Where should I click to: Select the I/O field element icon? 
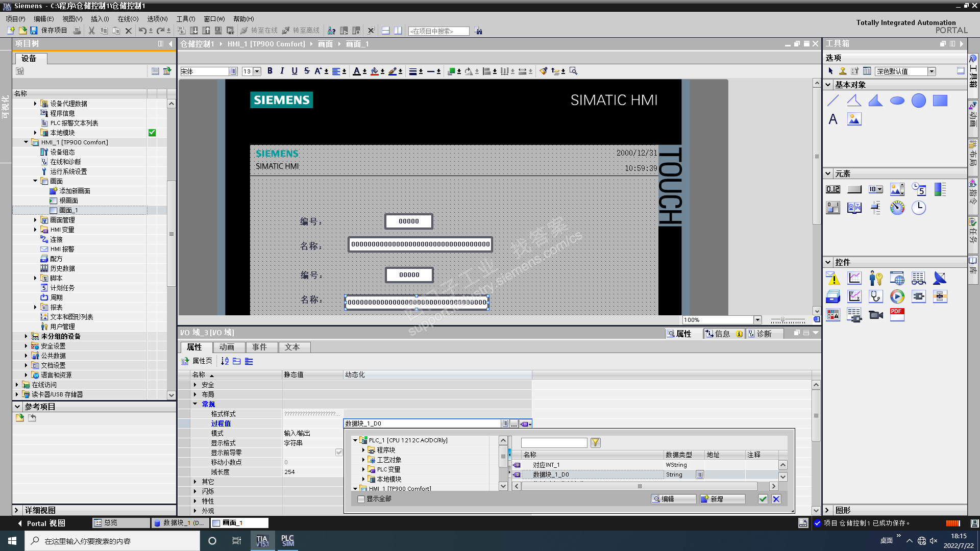tap(833, 189)
